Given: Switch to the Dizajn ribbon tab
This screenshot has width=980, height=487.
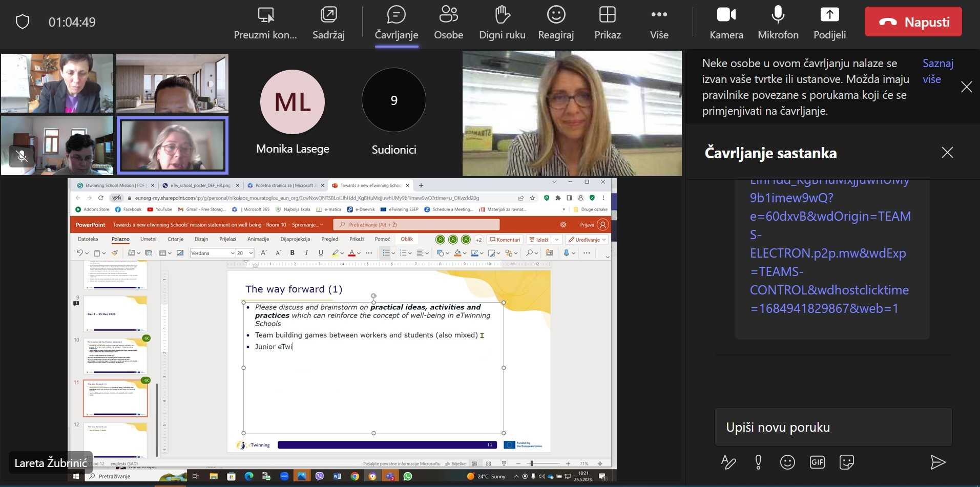Looking at the screenshot, I should tap(201, 239).
